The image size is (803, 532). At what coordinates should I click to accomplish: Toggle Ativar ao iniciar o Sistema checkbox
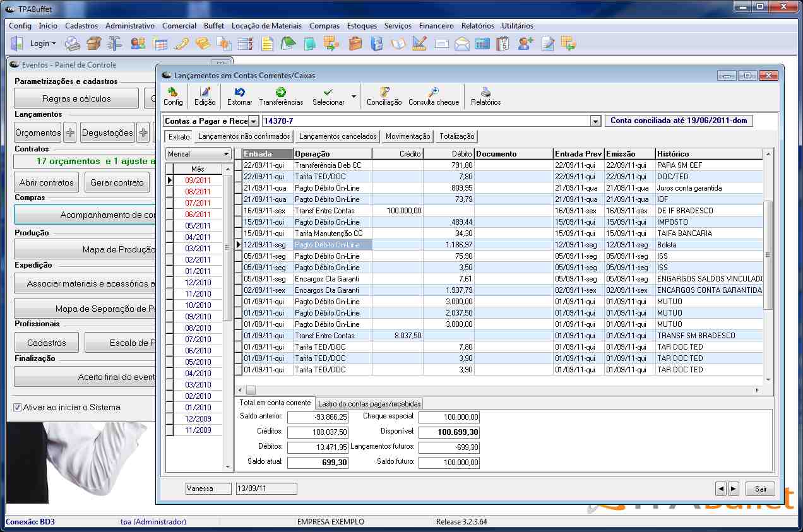click(18, 408)
